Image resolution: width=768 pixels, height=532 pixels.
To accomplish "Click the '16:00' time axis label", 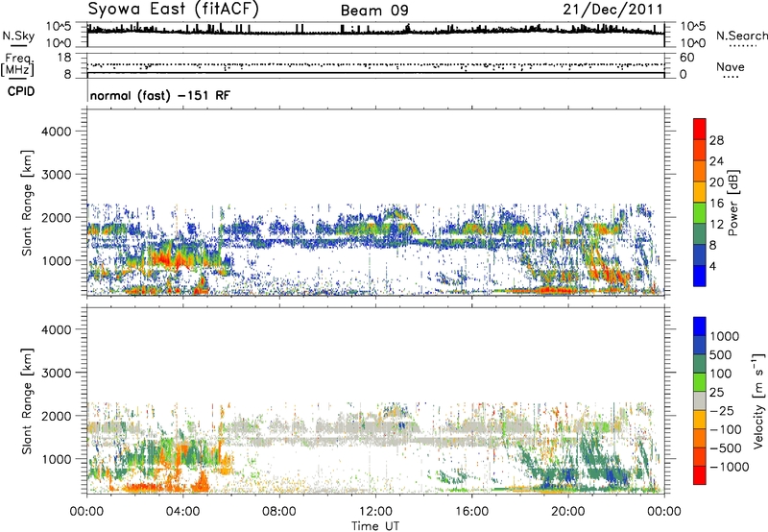I will pyautogui.click(x=471, y=512).
